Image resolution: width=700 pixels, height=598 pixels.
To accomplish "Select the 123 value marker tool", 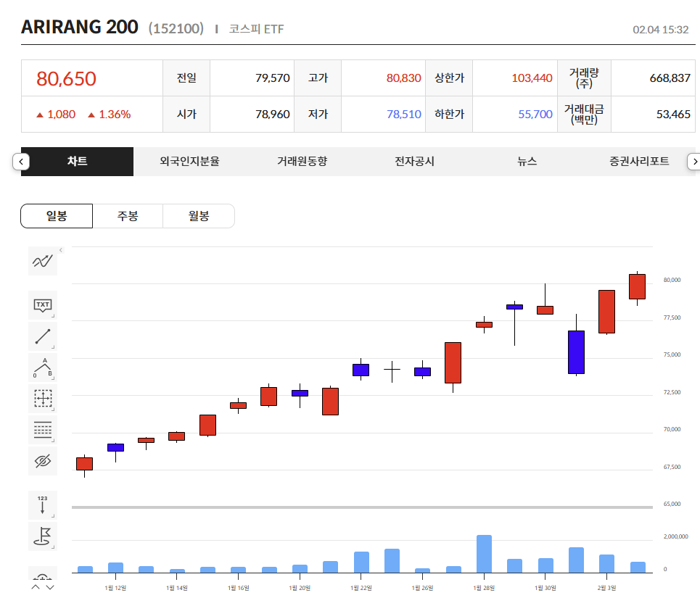I will click(x=43, y=504).
